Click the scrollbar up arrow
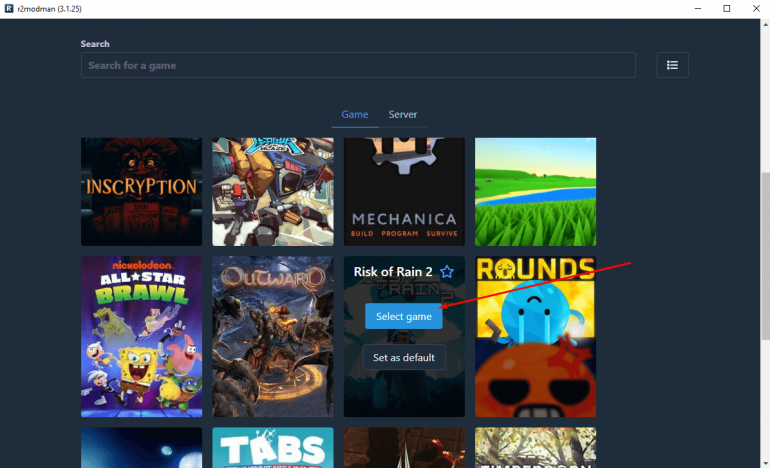The width and height of the screenshot is (770, 468). tap(765, 24)
